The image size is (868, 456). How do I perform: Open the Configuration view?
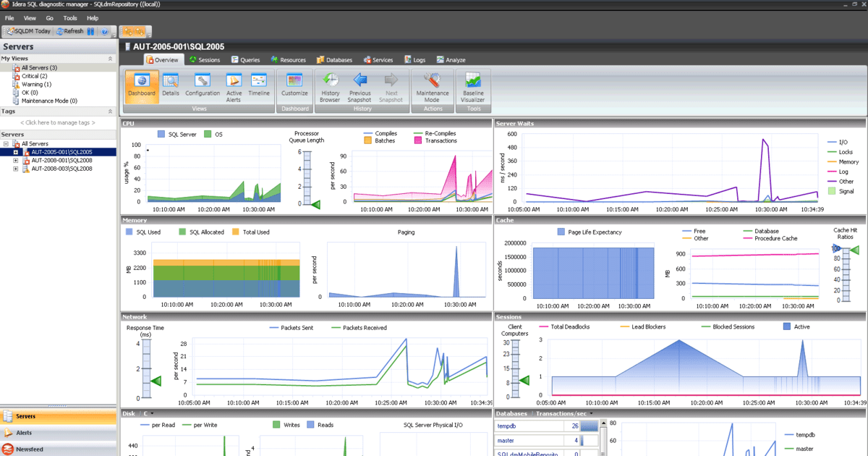coord(203,85)
